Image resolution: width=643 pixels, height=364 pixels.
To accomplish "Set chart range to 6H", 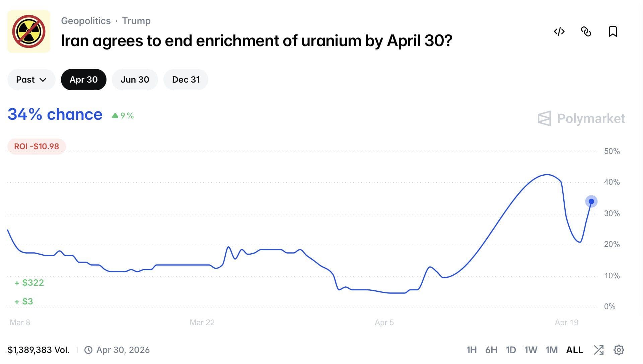I will (x=491, y=350).
